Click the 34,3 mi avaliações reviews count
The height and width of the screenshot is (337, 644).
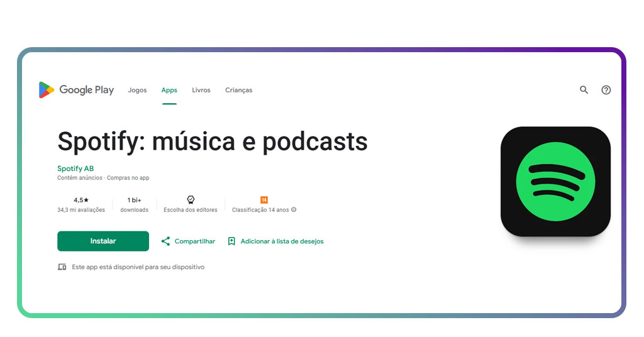coord(81,210)
